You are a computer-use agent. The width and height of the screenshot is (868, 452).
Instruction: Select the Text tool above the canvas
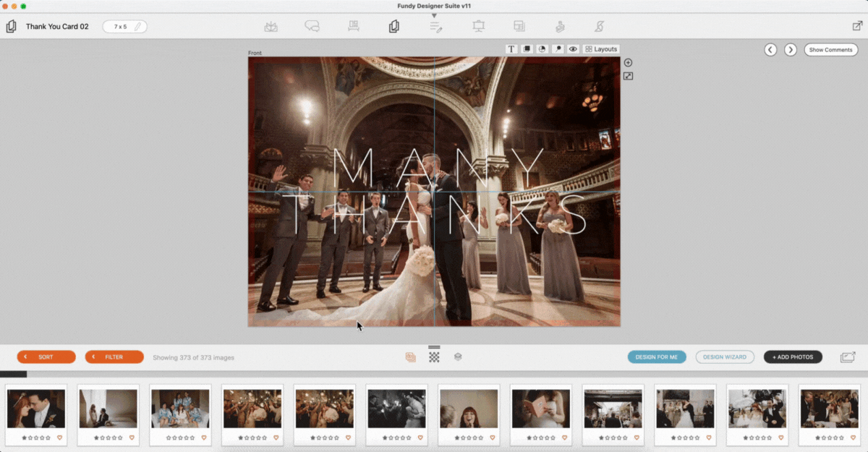pos(511,49)
